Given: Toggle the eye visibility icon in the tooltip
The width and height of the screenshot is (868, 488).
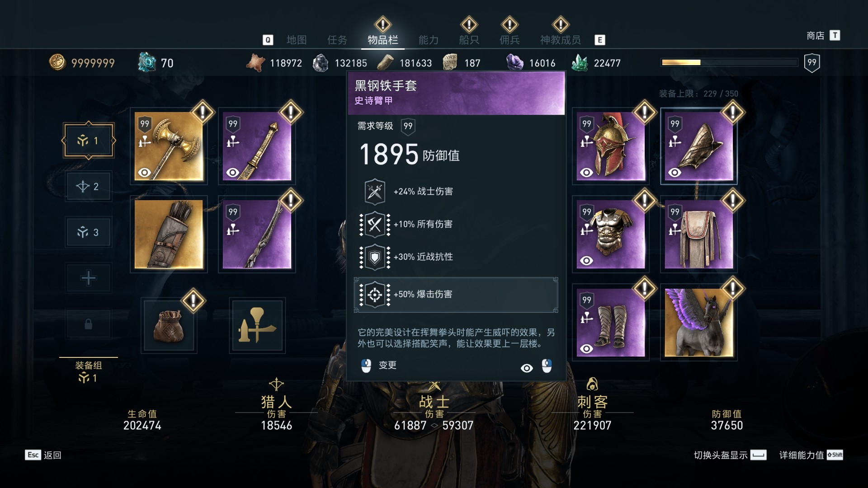Looking at the screenshot, I should (527, 368).
